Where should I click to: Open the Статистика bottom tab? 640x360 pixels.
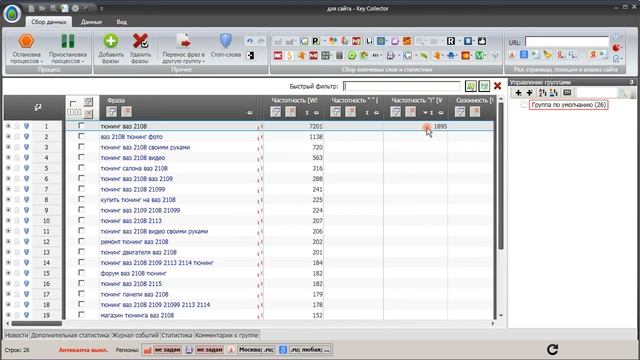tap(177, 335)
